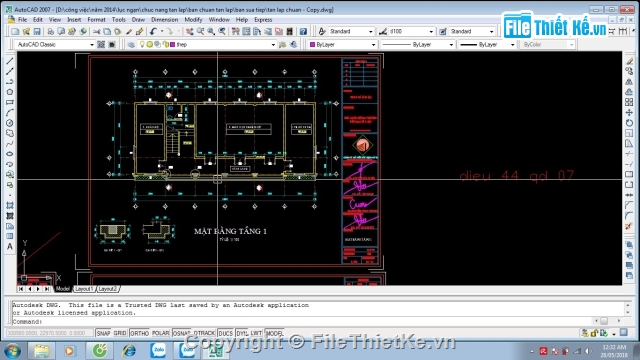Viewport: 640px width, 360px height.
Task: Toggle SNAP mode in status bar
Action: click(103, 333)
